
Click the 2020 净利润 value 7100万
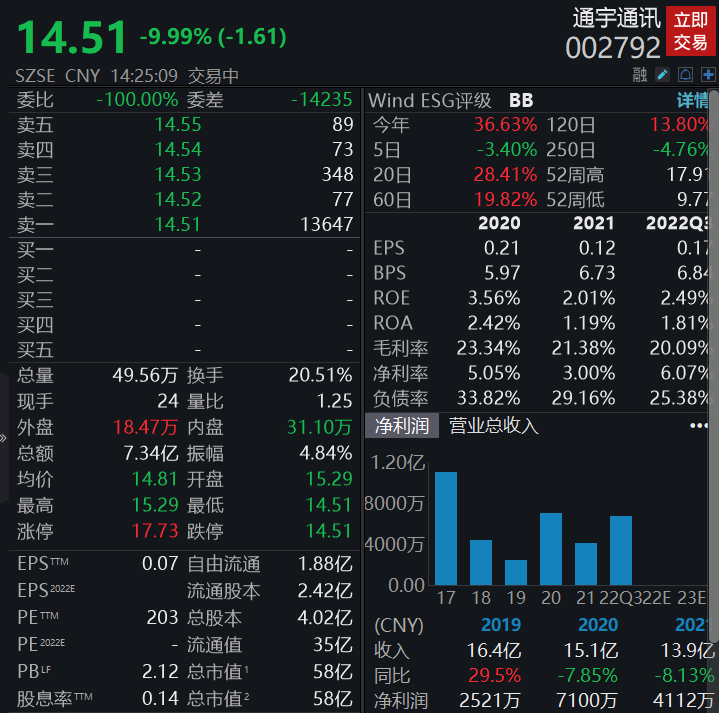pos(586,701)
